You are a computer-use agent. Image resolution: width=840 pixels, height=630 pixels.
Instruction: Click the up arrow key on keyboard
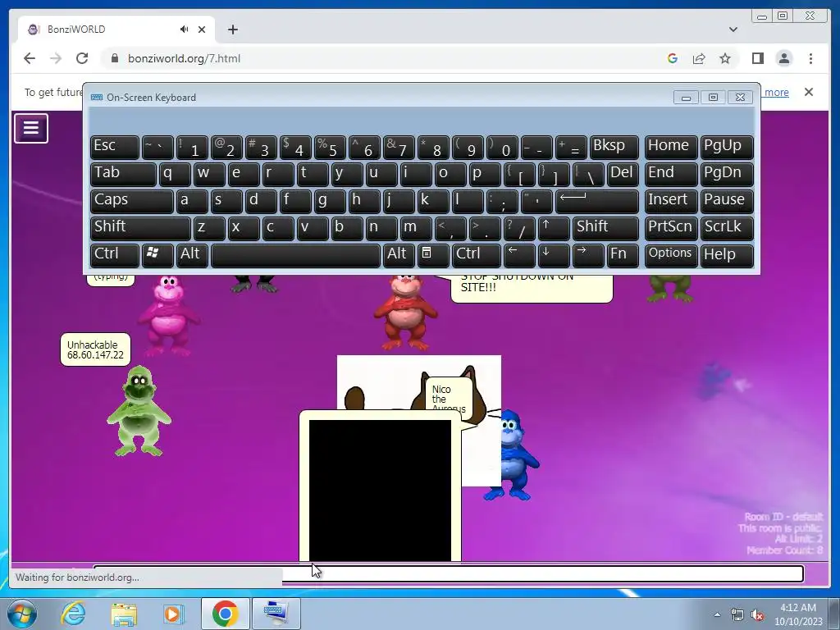554,228
